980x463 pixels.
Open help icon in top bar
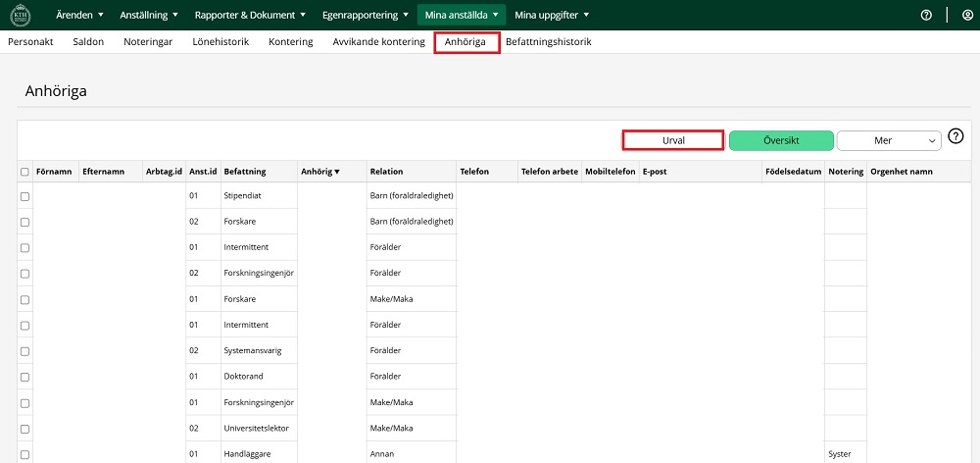point(926,15)
